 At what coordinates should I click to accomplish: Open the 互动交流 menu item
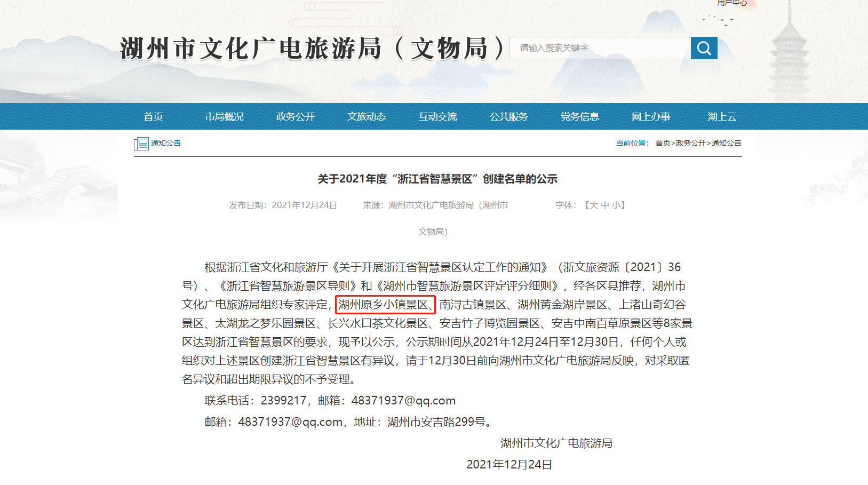(437, 116)
